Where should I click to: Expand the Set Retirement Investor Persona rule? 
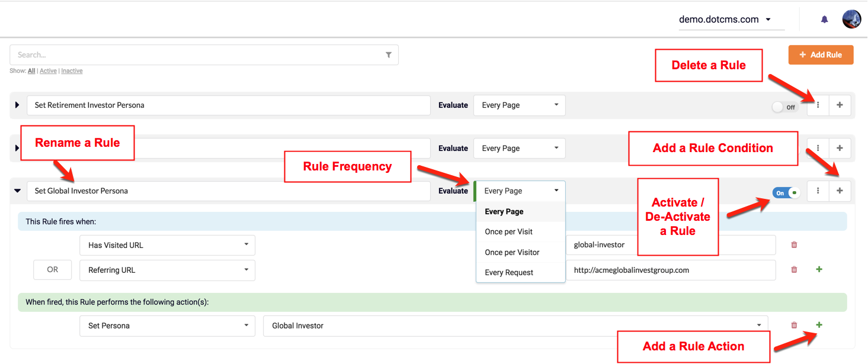point(17,105)
